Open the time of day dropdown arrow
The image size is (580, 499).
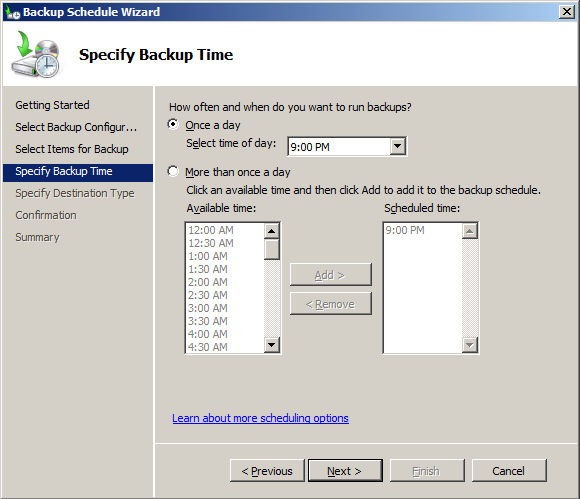tap(398, 146)
